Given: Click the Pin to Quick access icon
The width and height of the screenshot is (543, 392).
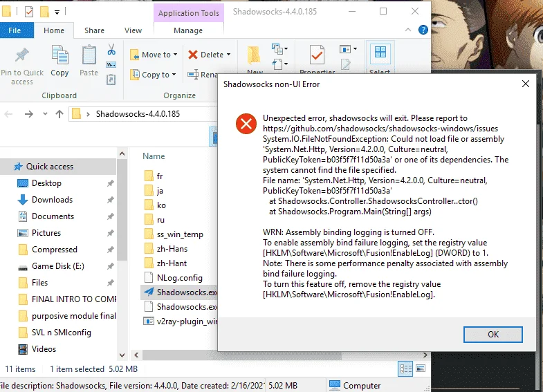Looking at the screenshot, I should 22,55.
